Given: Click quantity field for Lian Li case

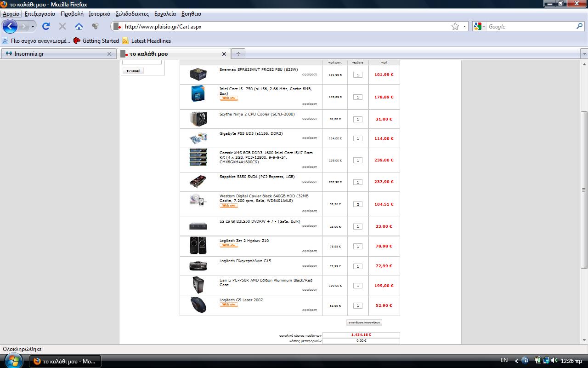Looking at the screenshot, I should click(x=358, y=286).
